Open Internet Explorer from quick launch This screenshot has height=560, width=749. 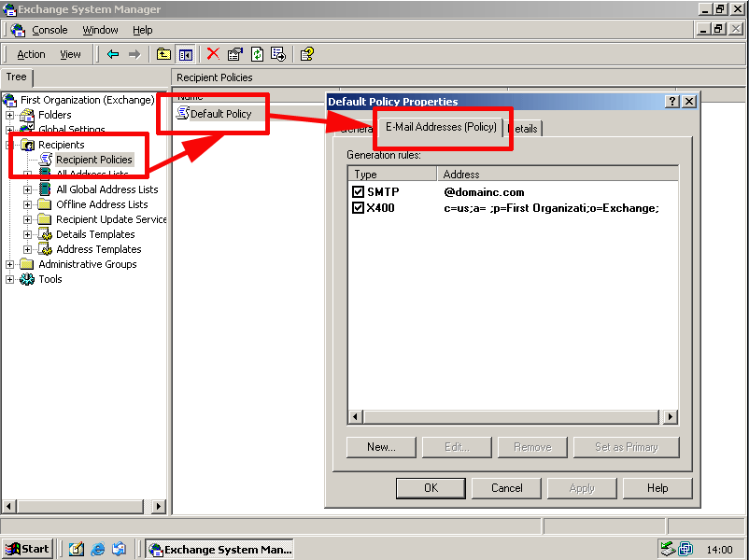[x=98, y=549]
